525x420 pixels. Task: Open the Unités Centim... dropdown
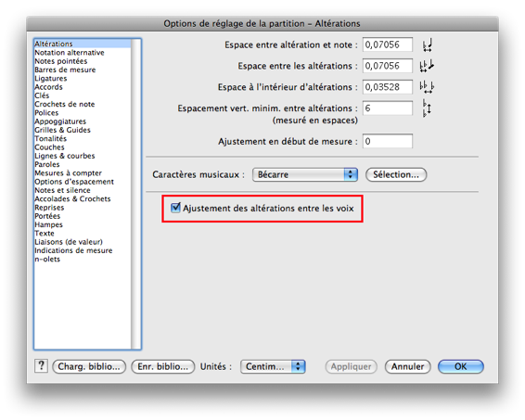(273, 366)
